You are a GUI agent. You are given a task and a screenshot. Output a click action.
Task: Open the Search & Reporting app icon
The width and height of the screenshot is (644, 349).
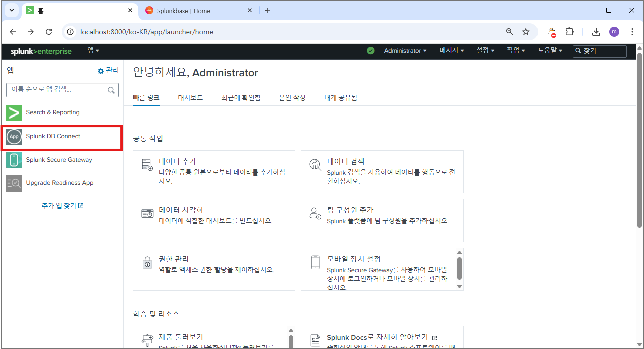coord(14,112)
